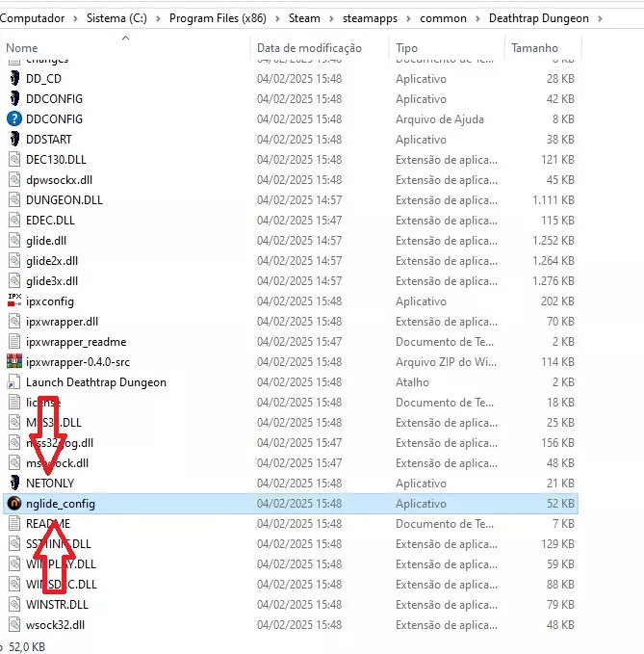
Task: Click the mswsock.dll file icon
Action: [x=14, y=463]
